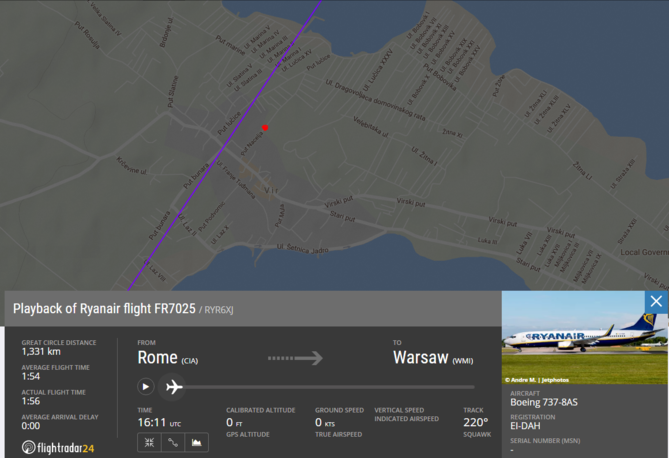Click the purple flight path line on the map
The image size is (669, 458).
click(x=224, y=145)
